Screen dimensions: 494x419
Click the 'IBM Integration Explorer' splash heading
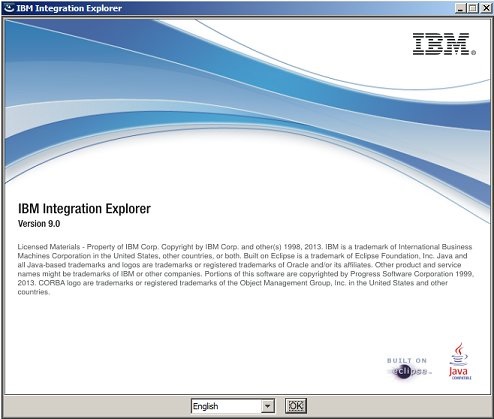click(x=84, y=209)
